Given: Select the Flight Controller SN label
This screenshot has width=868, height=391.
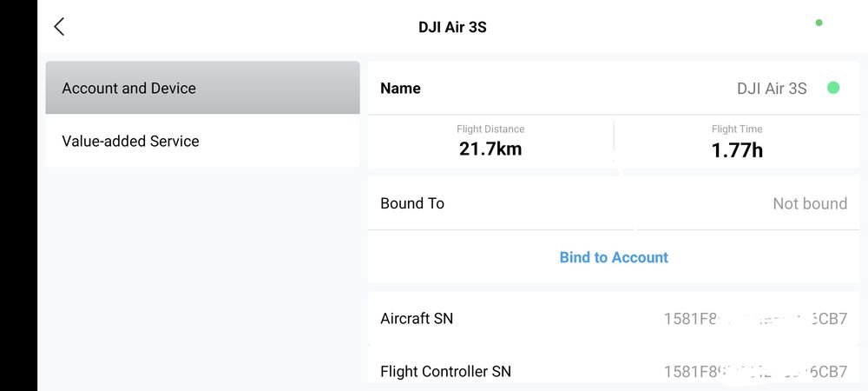Looking at the screenshot, I should [445, 371].
